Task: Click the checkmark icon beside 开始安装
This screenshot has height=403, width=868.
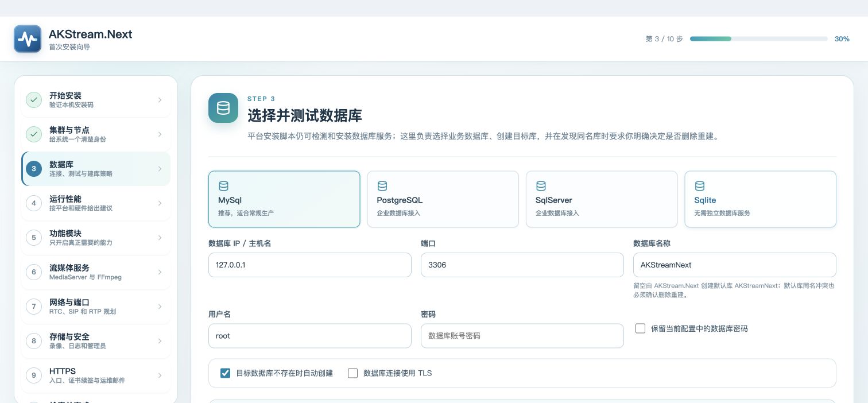Action: pyautogui.click(x=34, y=100)
